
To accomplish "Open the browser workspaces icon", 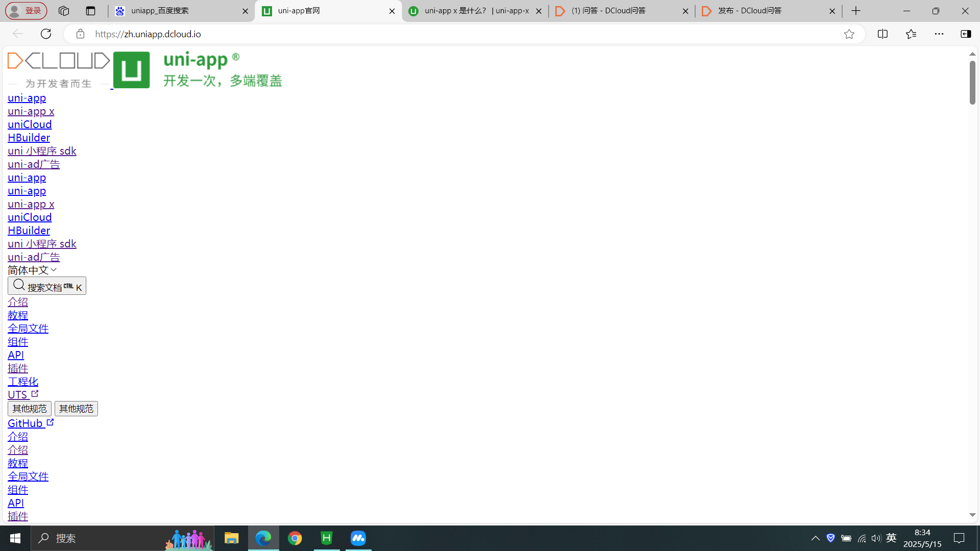I will (x=64, y=11).
